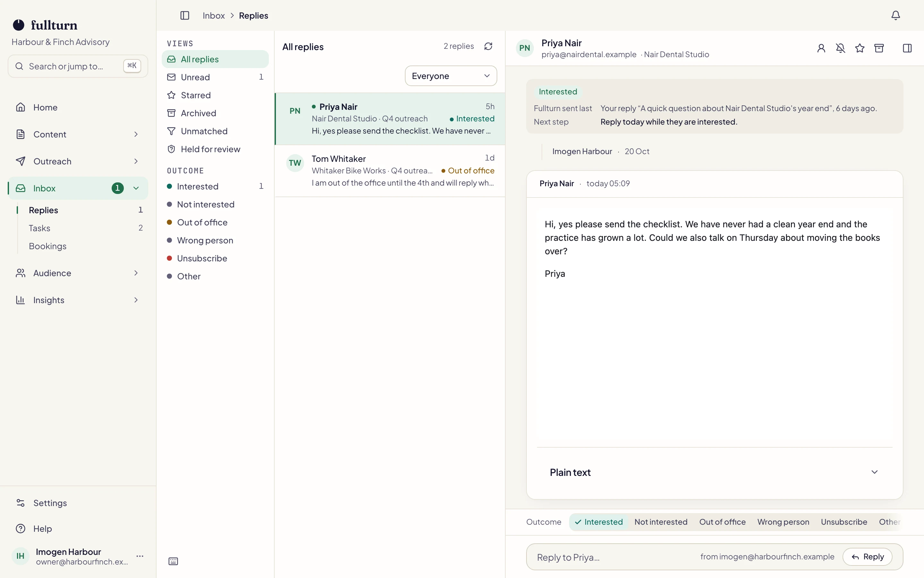Open Settings in sidebar
This screenshot has width=924, height=578.
point(78,503)
